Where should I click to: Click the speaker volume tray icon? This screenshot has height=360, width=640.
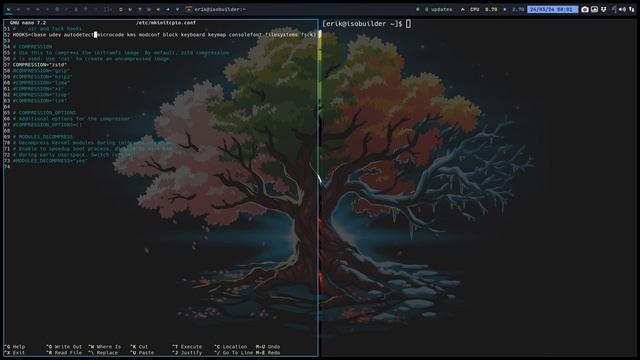pyautogui.click(x=622, y=9)
